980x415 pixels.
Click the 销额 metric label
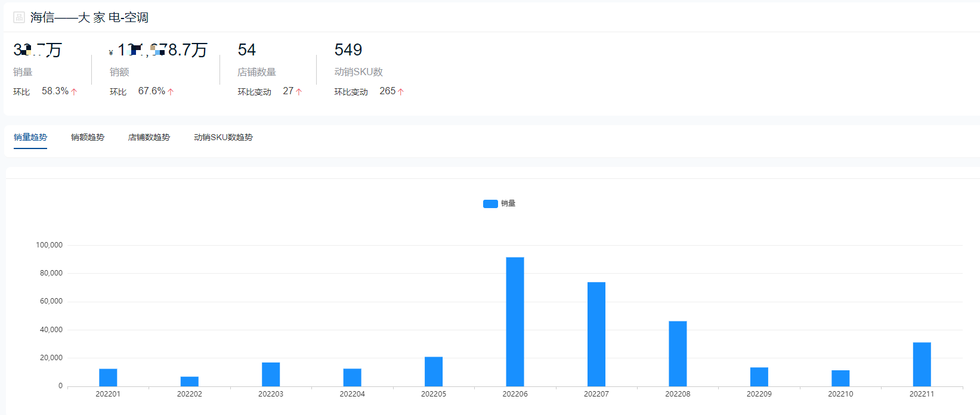pyautogui.click(x=119, y=72)
